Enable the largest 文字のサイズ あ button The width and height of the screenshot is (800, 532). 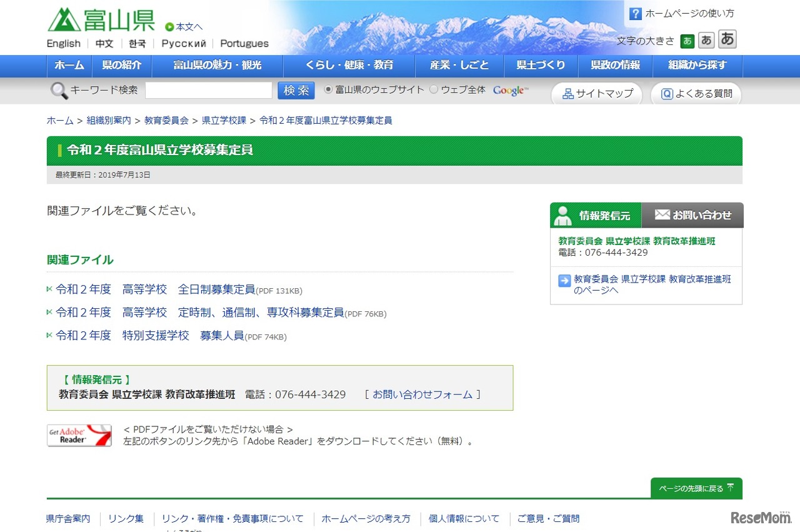(727, 39)
